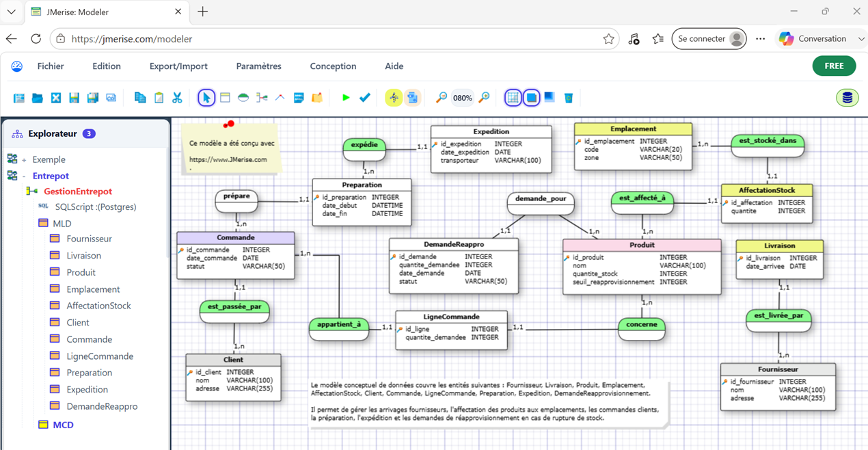Toggle the shadow display button
This screenshot has width=868, height=450.
click(531, 98)
